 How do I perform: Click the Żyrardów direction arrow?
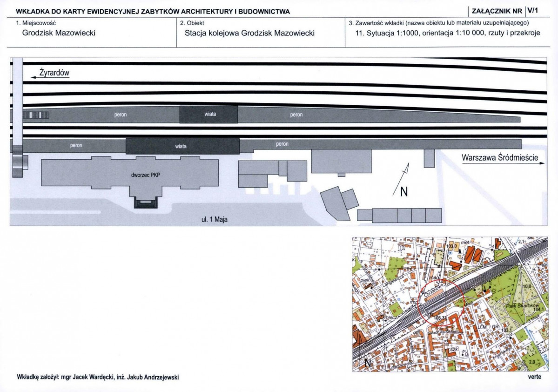coord(50,77)
